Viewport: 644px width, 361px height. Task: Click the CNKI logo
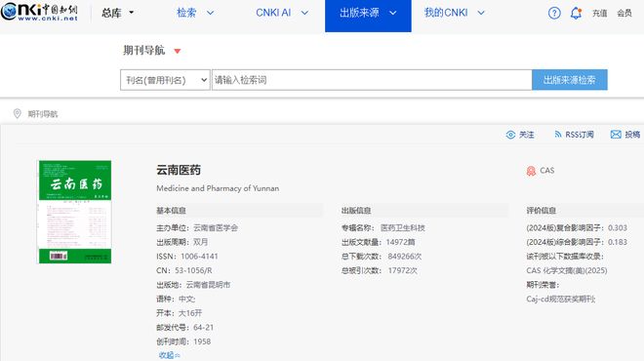39,12
